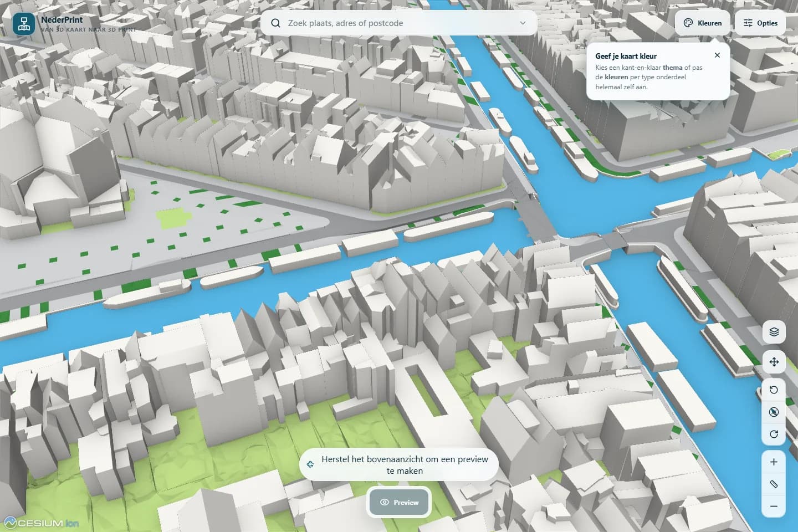Click the search magnifier icon
Viewport: 798px width, 532px height.
coord(275,23)
